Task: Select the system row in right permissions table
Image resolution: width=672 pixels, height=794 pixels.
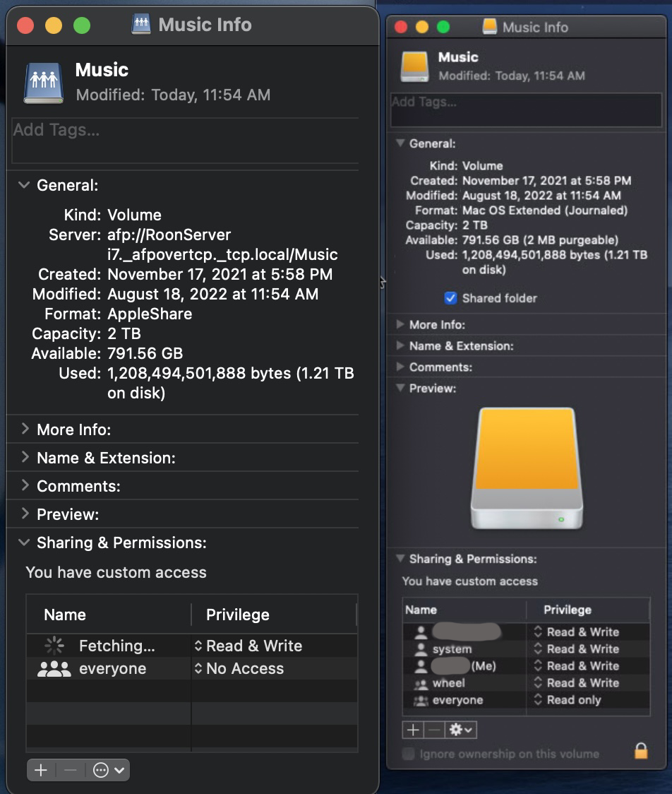Action: tap(527, 649)
